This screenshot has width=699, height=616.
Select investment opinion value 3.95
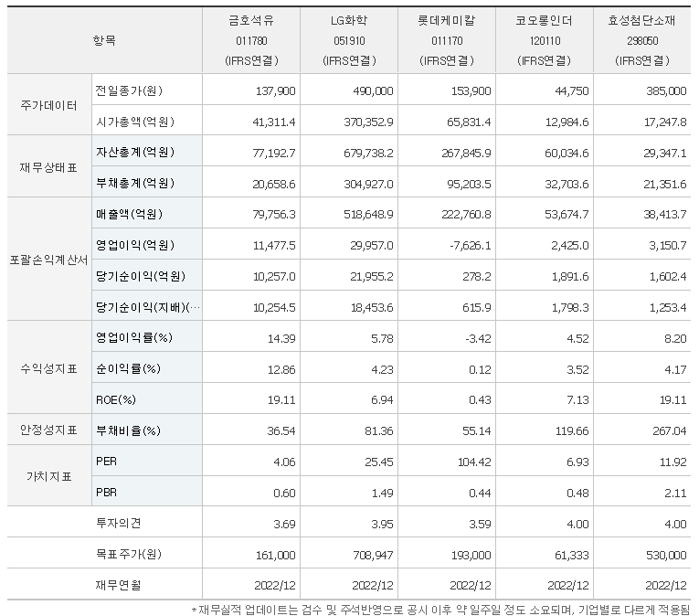[x=383, y=524]
